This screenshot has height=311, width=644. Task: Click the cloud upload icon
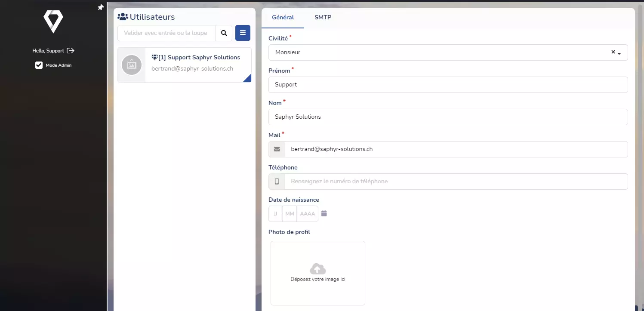click(x=317, y=269)
